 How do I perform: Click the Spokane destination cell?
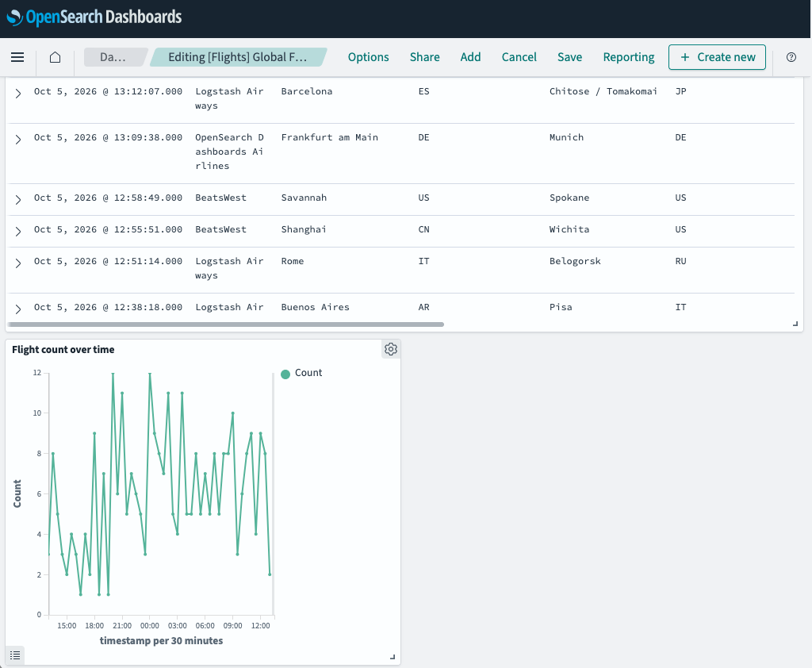pyautogui.click(x=569, y=198)
